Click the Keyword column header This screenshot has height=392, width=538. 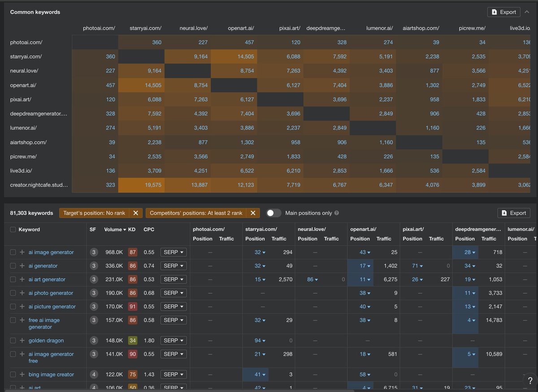(x=29, y=229)
